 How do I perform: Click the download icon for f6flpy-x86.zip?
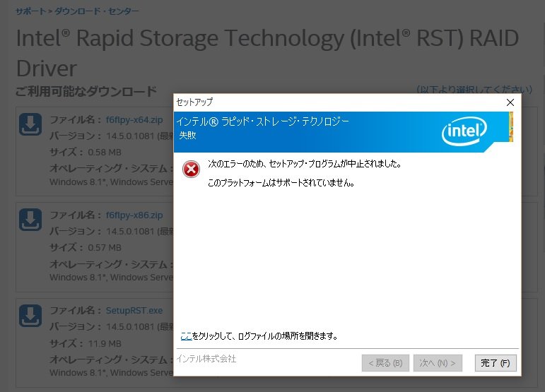click(x=30, y=220)
